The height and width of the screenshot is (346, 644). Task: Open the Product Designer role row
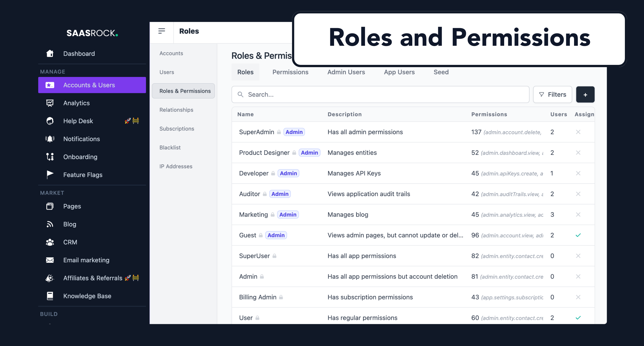(x=264, y=153)
